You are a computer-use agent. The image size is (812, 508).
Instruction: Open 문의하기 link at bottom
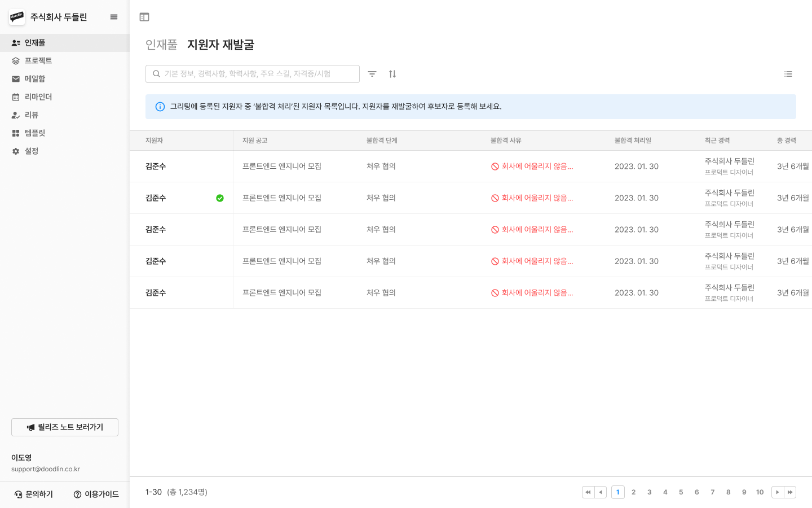[x=34, y=494]
